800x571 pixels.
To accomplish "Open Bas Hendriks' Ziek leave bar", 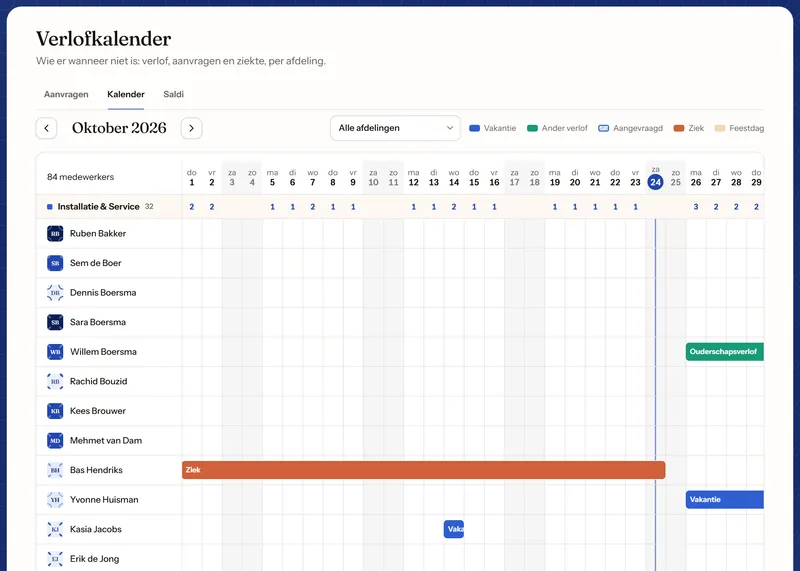I will point(423,470).
